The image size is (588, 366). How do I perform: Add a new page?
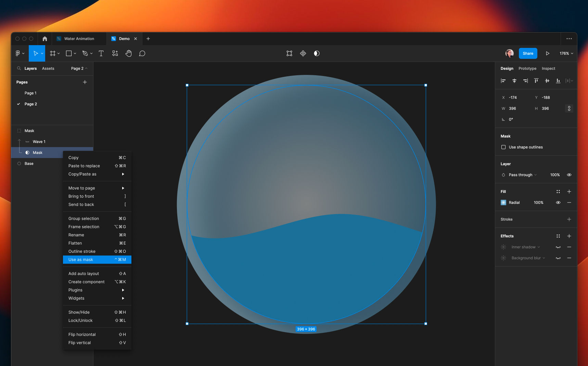point(85,82)
